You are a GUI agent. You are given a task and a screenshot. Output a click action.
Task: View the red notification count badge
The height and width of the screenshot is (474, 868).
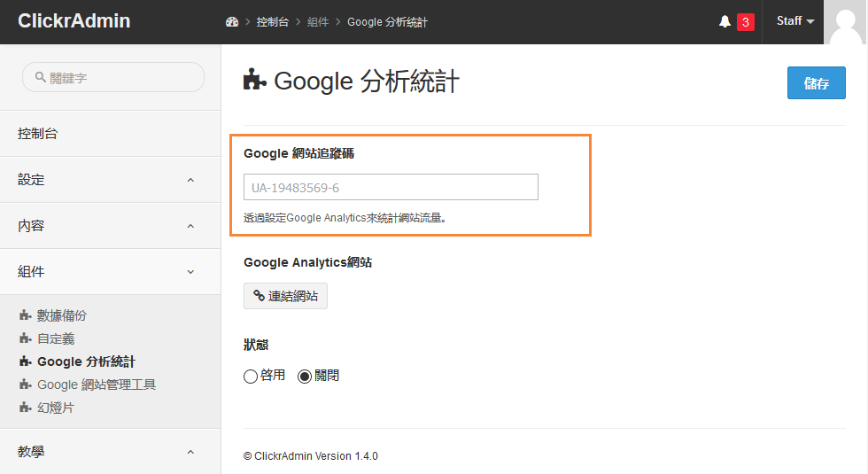point(746,22)
